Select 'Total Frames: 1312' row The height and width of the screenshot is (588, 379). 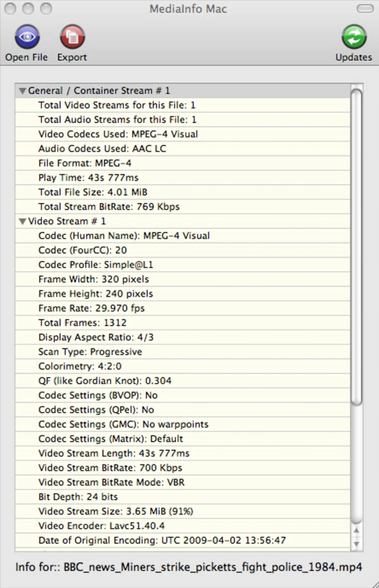pos(182,322)
